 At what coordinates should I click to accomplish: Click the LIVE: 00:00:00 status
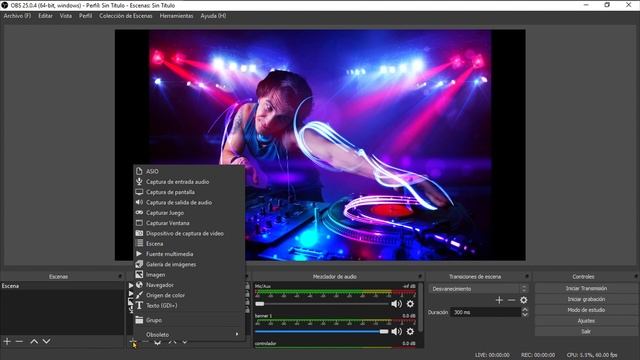[x=492, y=355]
